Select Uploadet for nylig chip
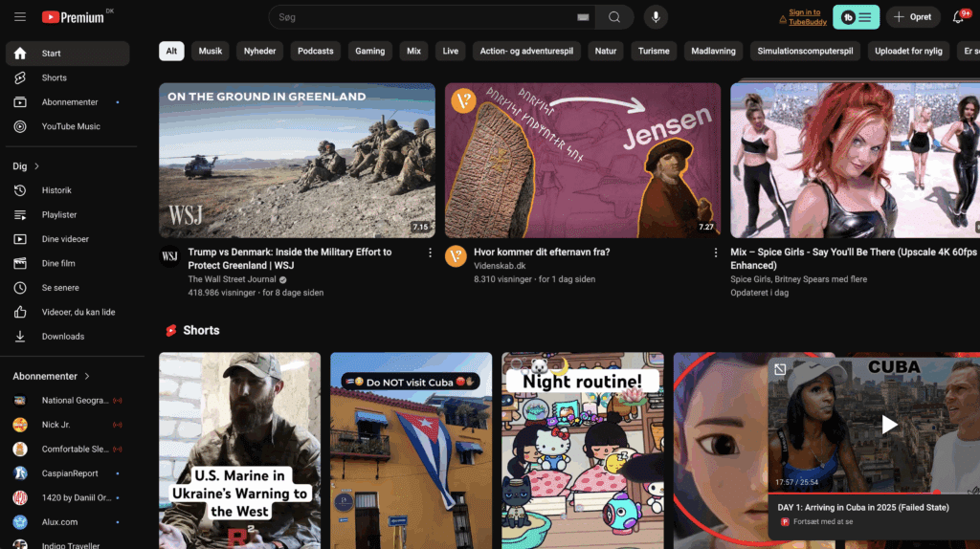 [x=908, y=52]
